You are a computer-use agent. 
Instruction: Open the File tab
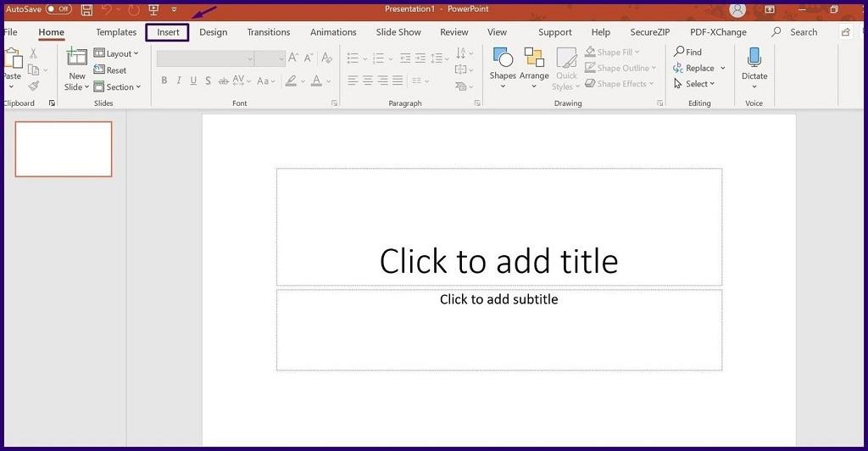point(10,32)
